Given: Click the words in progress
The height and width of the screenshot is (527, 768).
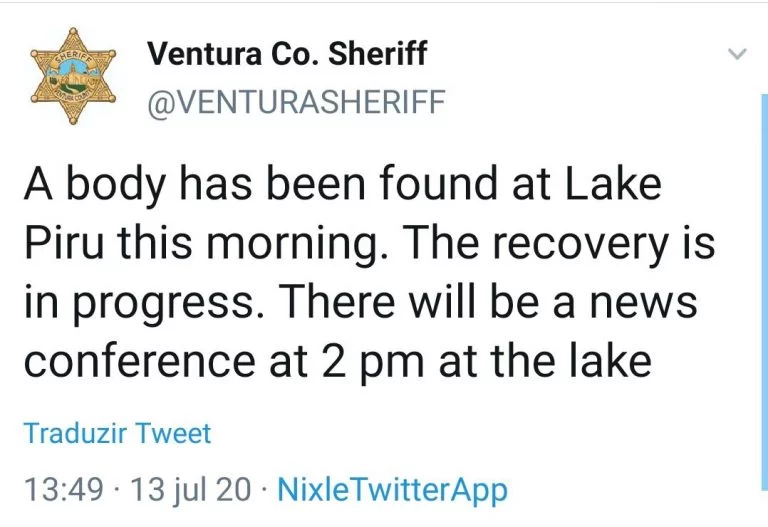Looking at the screenshot, I should tap(144, 303).
